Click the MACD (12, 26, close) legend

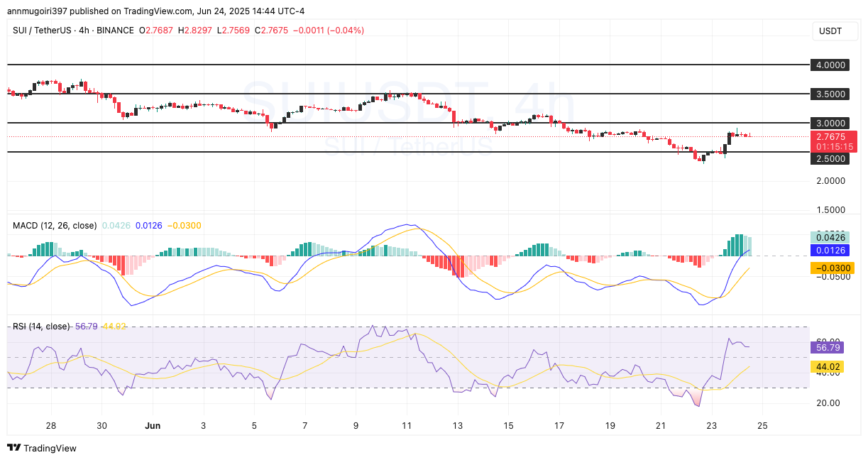[x=55, y=226]
